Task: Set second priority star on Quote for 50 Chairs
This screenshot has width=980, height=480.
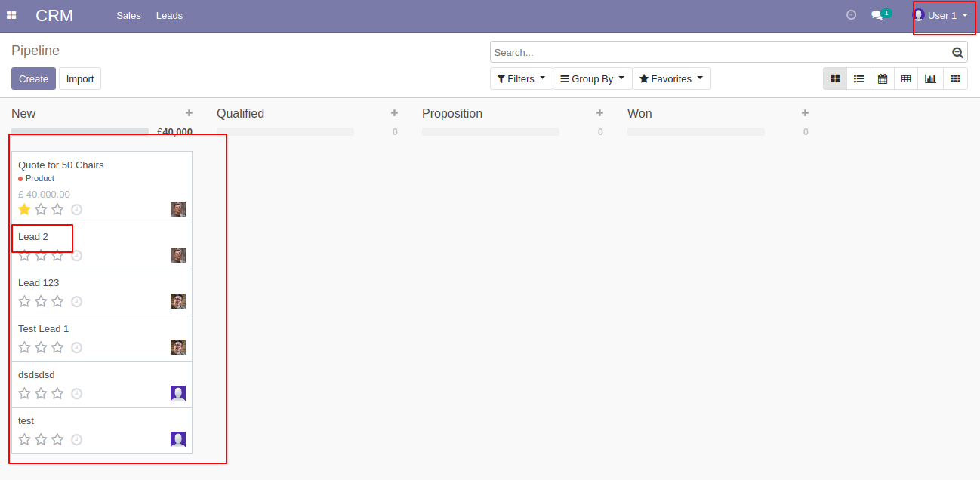Action: click(x=41, y=209)
